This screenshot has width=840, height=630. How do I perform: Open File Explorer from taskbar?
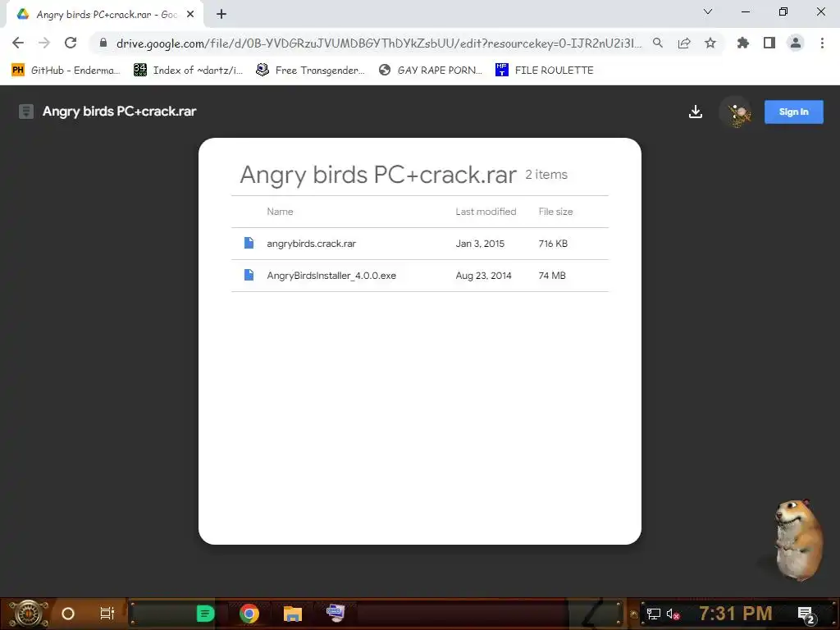click(293, 614)
